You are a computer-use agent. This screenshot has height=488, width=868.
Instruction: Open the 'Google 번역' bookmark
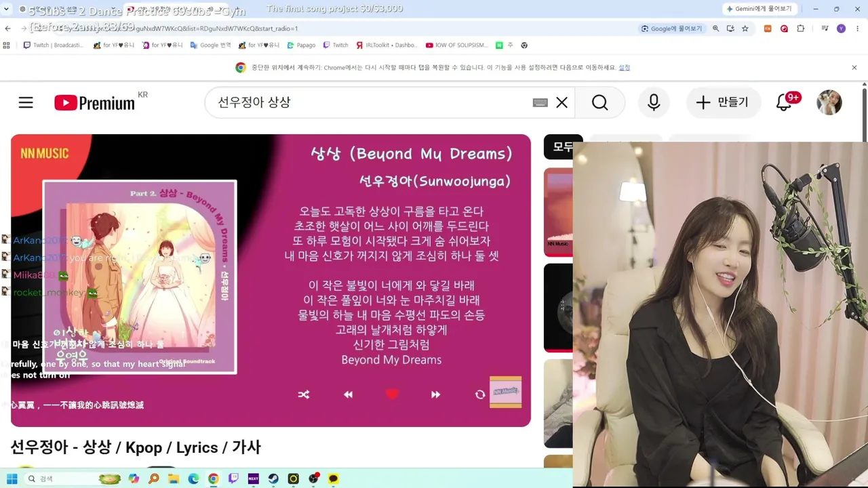coord(211,45)
